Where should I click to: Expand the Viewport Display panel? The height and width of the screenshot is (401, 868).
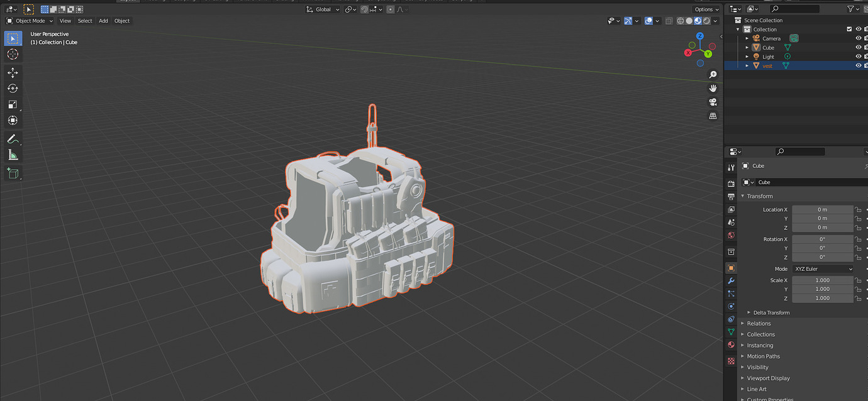click(x=768, y=378)
